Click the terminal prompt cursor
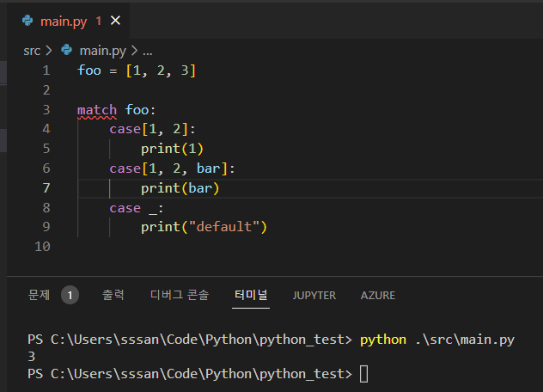 (x=364, y=374)
